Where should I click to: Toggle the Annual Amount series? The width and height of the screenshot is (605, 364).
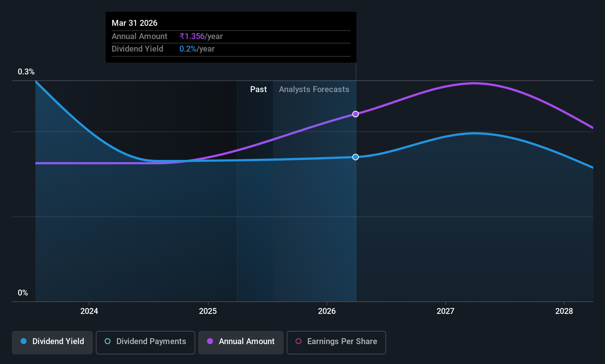[x=241, y=342]
